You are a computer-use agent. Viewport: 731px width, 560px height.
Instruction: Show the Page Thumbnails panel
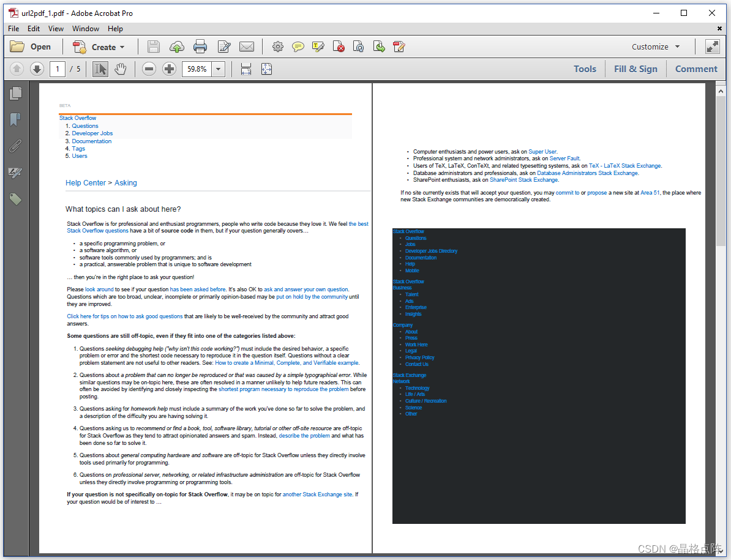[x=15, y=93]
